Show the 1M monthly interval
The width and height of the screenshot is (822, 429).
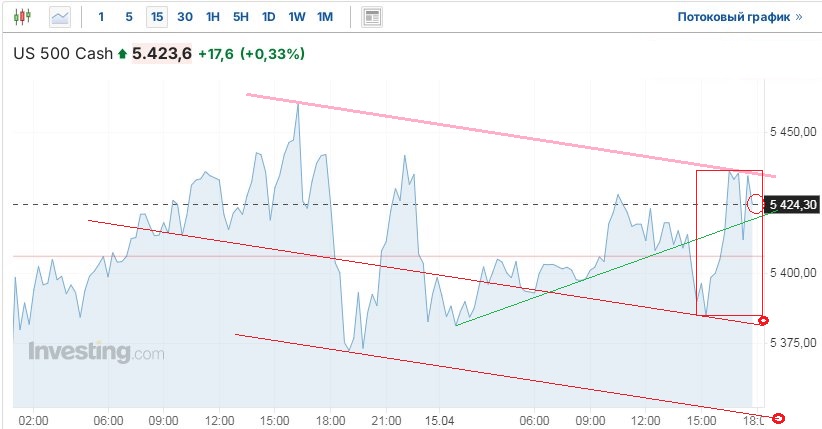coord(325,17)
